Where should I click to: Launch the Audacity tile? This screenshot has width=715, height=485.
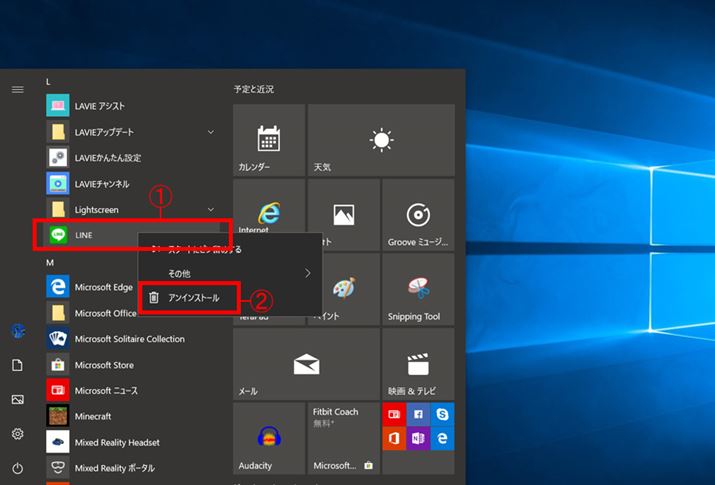(x=268, y=438)
